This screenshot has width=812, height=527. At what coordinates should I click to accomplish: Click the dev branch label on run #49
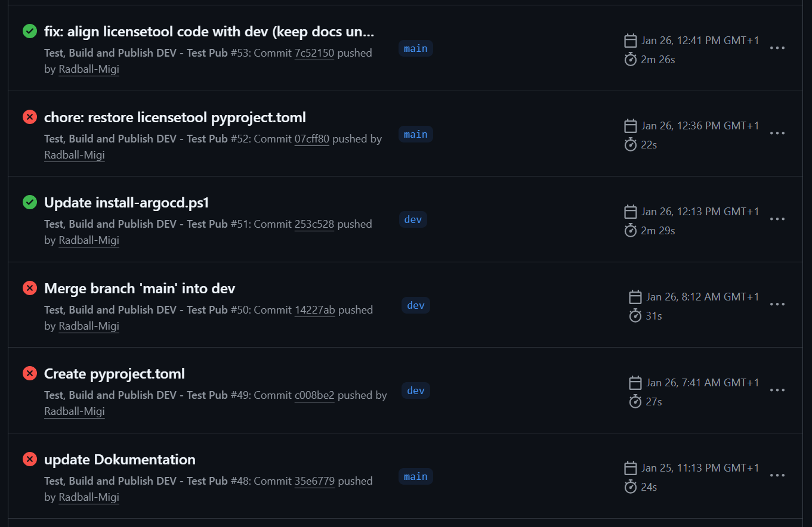(415, 390)
